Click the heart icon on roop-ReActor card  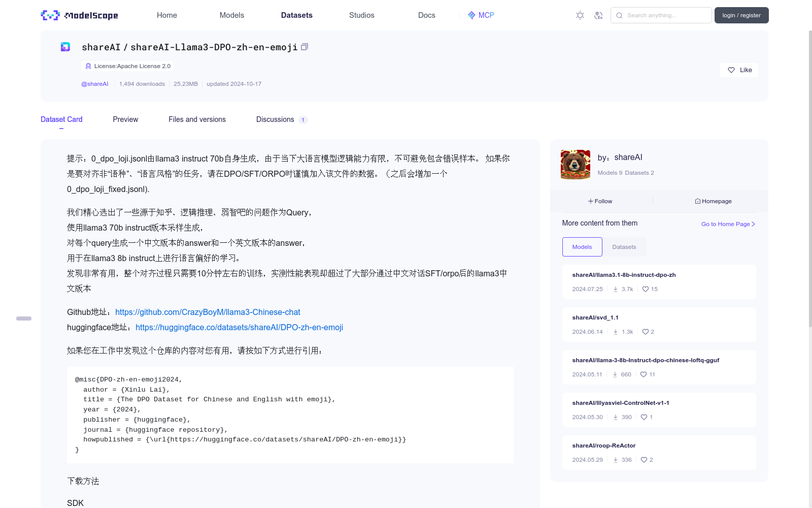coord(644,459)
